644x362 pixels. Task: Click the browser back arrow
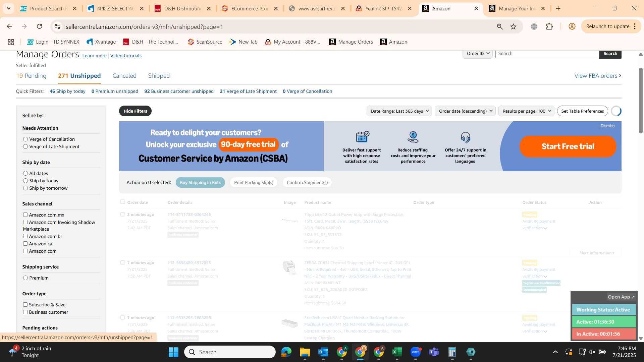click(9, 26)
